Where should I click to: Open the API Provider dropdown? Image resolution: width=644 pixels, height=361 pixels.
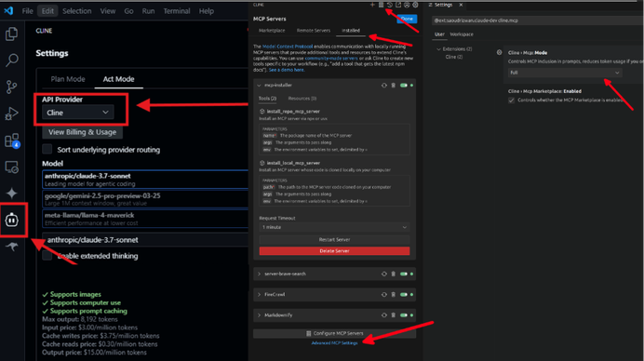pos(77,113)
